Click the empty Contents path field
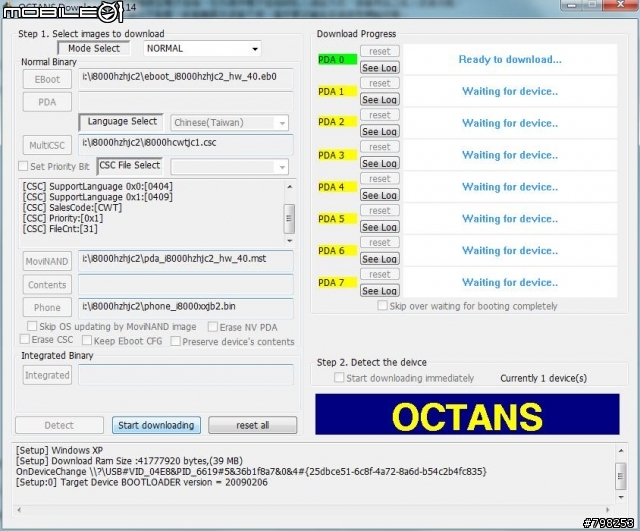Viewport: 640px width, 531px height. [x=186, y=284]
